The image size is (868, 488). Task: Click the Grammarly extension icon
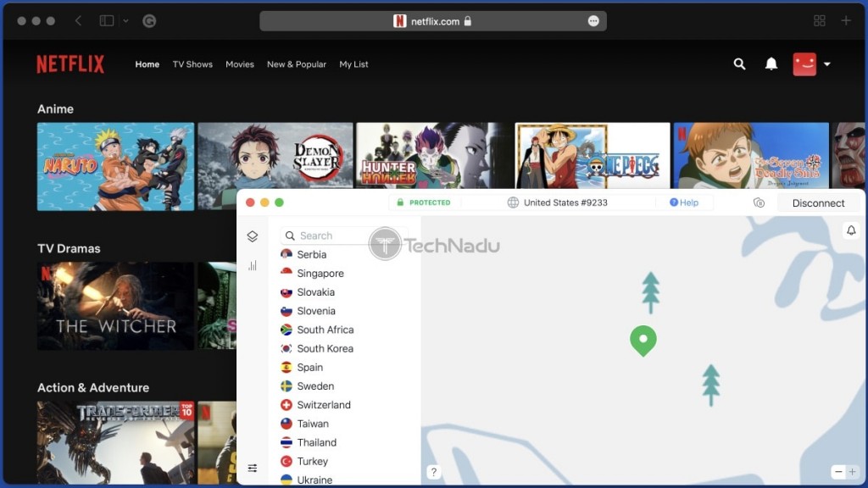coord(149,21)
